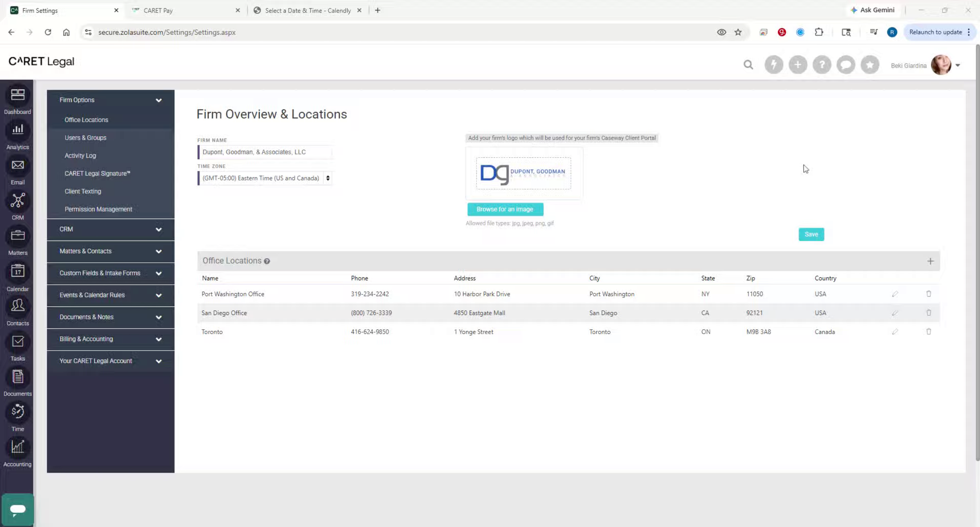
Task: Delete the Port Washington Office row
Action: click(929, 294)
